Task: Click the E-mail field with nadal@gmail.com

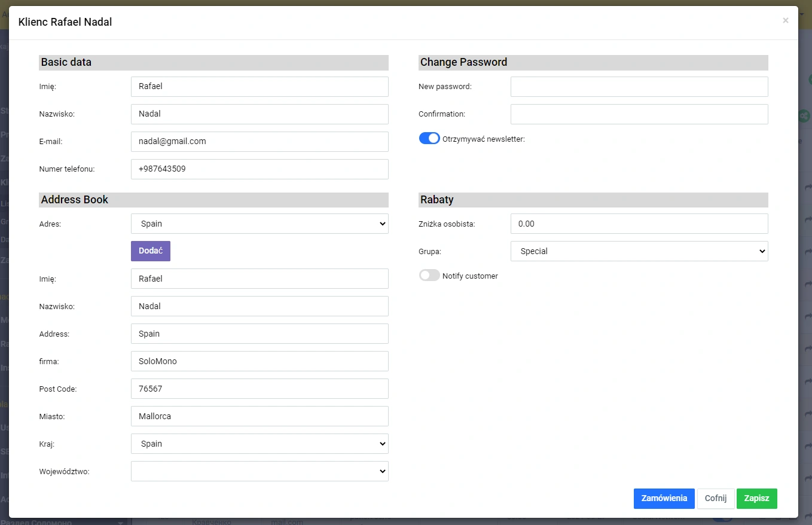Action: pyautogui.click(x=260, y=142)
